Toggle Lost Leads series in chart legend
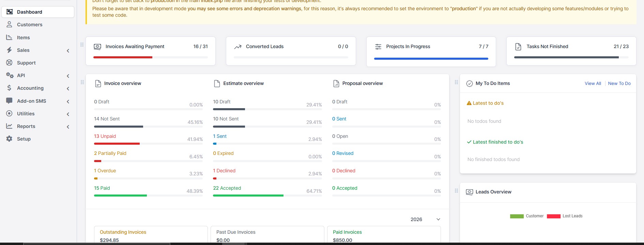This screenshot has width=644, height=245. 565,216
